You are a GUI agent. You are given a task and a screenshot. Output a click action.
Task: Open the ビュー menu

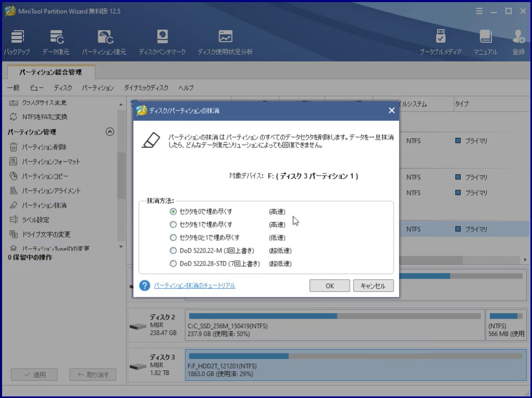click(37, 88)
